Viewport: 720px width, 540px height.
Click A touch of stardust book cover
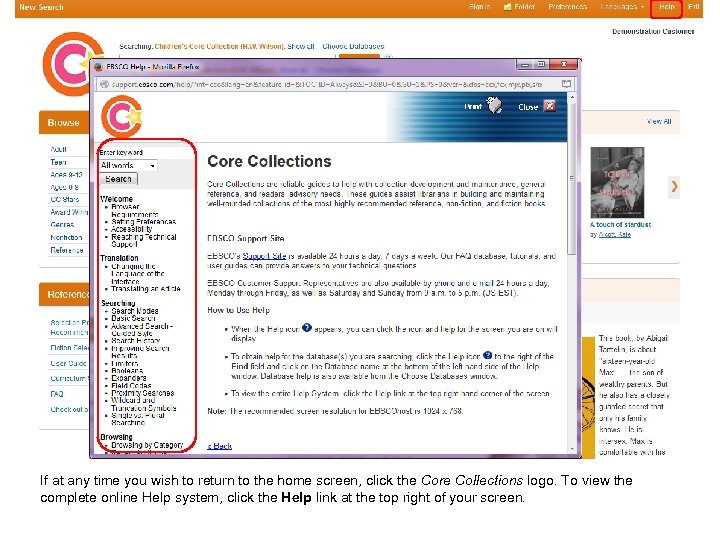[617, 182]
